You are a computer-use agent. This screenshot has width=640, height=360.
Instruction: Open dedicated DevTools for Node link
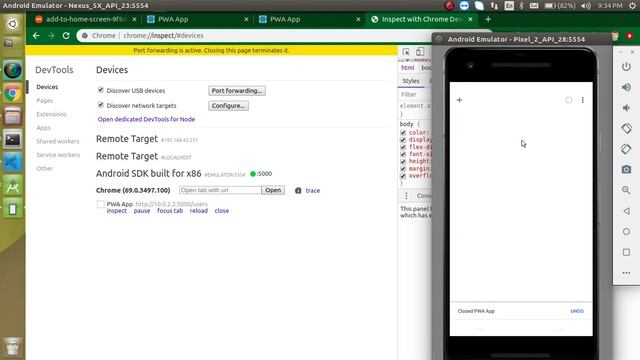146,119
